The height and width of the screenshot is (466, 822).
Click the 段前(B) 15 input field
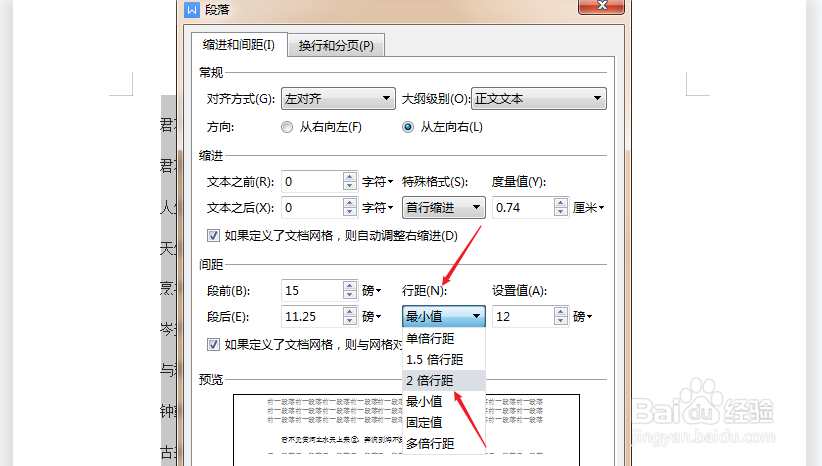pyautogui.click(x=312, y=291)
